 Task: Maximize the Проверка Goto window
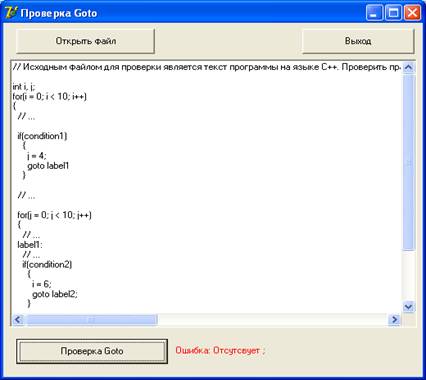[x=393, y=13]
